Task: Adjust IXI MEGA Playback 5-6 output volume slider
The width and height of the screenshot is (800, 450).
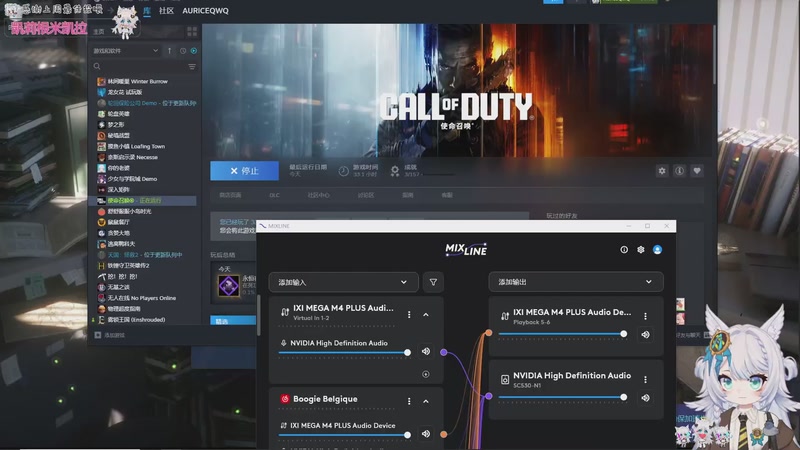Action: 563,334
